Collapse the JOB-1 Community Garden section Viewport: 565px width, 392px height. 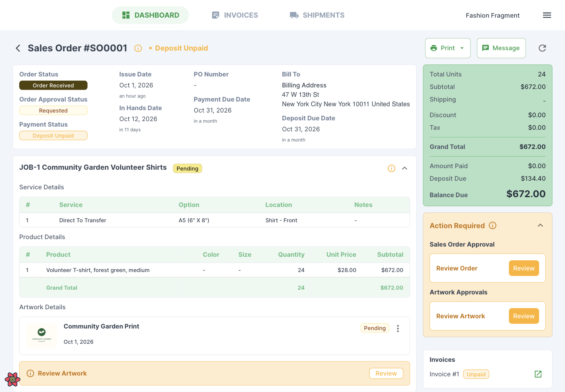(405, 169)
